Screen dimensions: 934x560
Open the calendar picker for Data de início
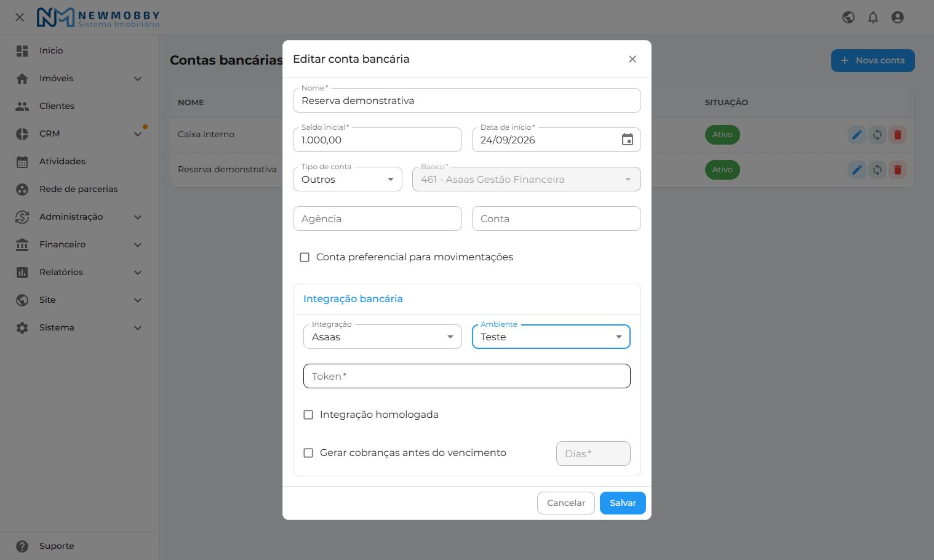[x=628, y=140]
